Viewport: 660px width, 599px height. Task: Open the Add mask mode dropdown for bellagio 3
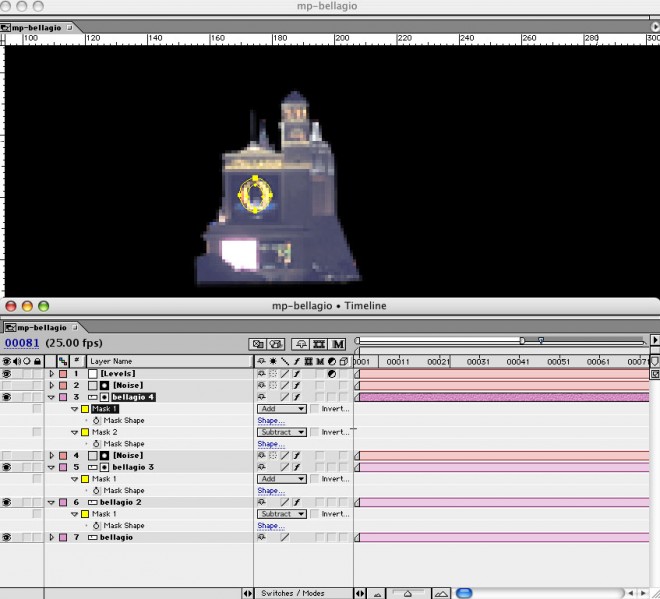tap(282, 479)
